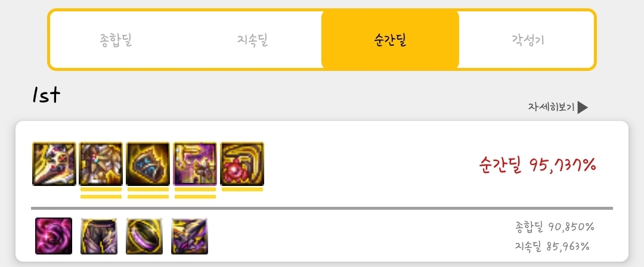Image resolution: width=644 pixels, height=267 pixels.
Task: Select the highlighted 순간딜 tab
Action: tap(390, 41)
